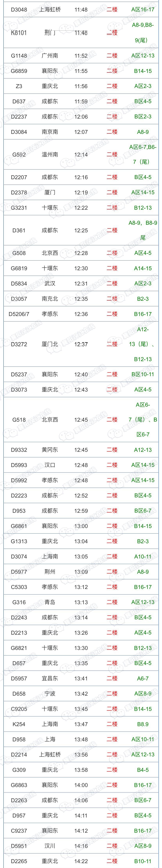Select the 温州南 destination
This screenshot has height=868, width=162.
(50, 155)
